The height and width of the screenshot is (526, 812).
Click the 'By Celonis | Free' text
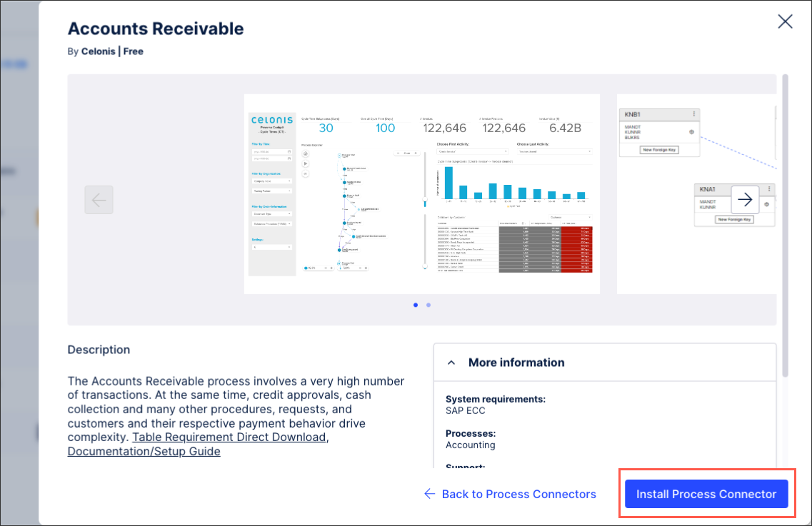(x=106, y=51)
